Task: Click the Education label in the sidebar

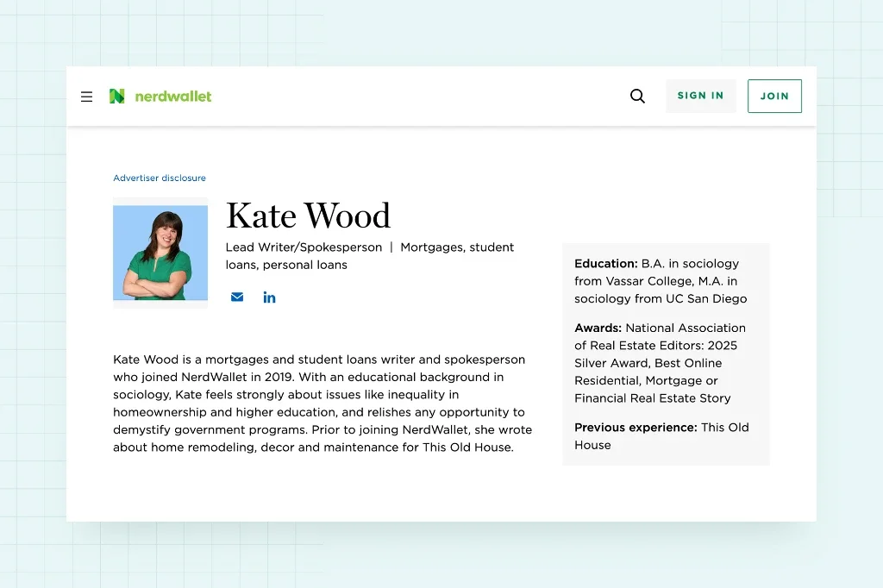Action: (605, 264)
